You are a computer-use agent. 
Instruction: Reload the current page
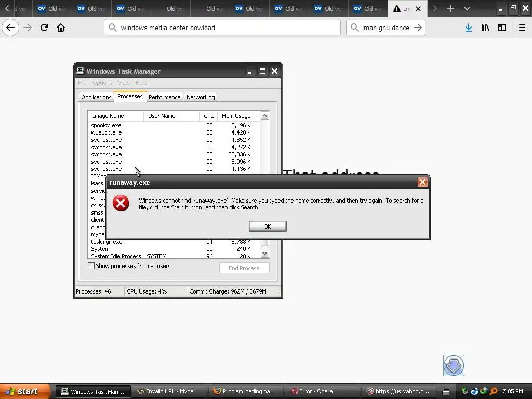[44, 28]
